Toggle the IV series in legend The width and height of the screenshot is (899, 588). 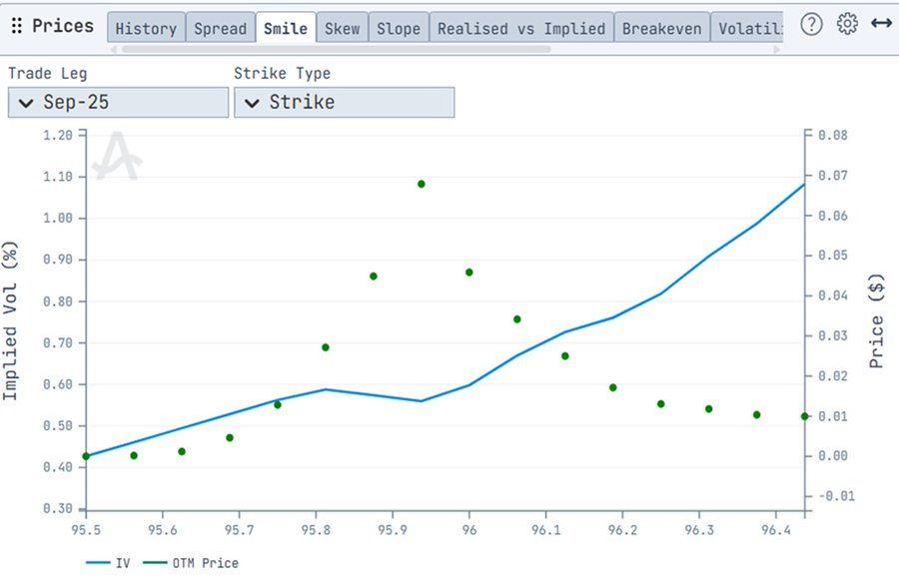click(x=108, y=563)
